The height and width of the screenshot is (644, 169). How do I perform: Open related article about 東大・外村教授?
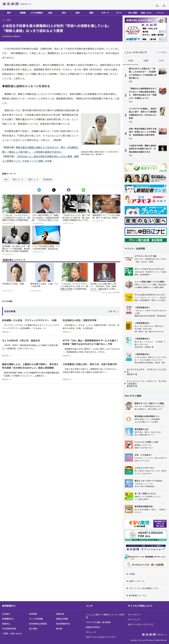(40, 150)
